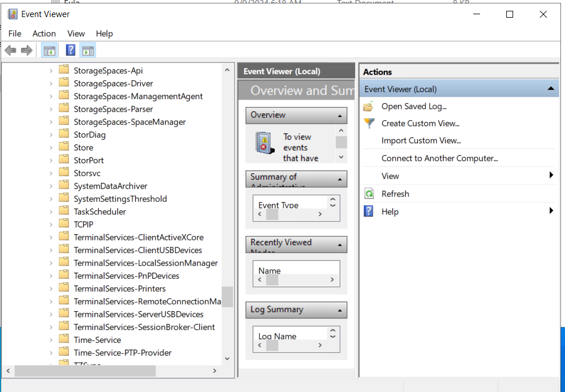Click the Forward arrow toolbar icon
The width and height of the screenshot is (565, 392).
(27, 50)
